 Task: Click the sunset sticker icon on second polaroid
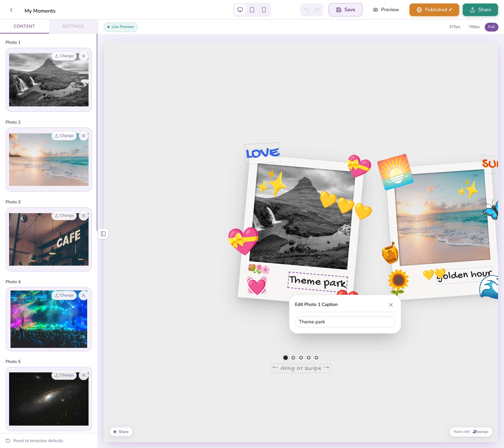tap(395, 172)
